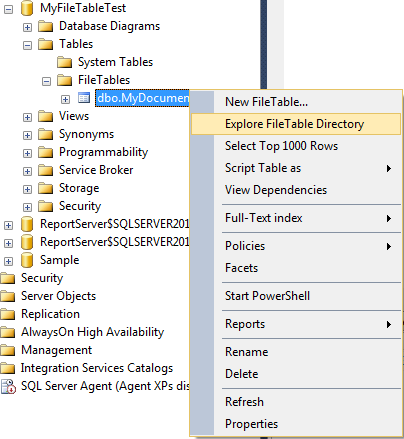Expand the dbo.MyDocuments table node
Screen dimensions: 404x439
click(65, 99)
